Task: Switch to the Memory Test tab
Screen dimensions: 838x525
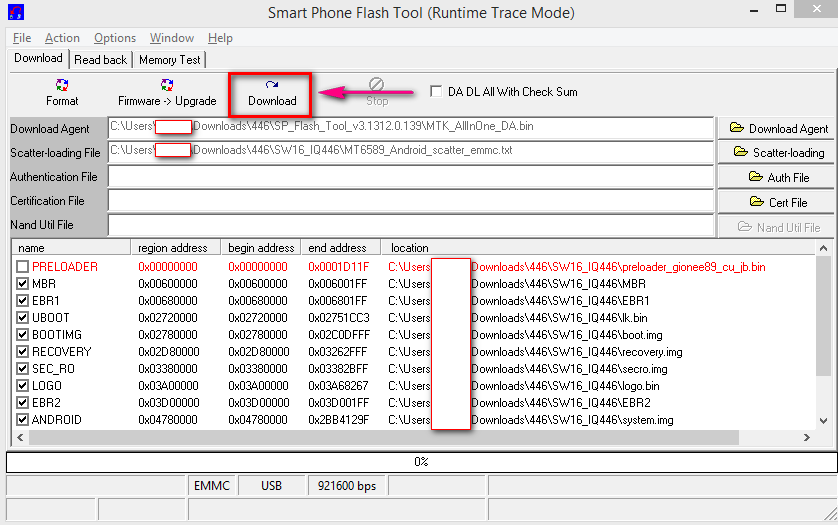Action: [x=170, y=60]
